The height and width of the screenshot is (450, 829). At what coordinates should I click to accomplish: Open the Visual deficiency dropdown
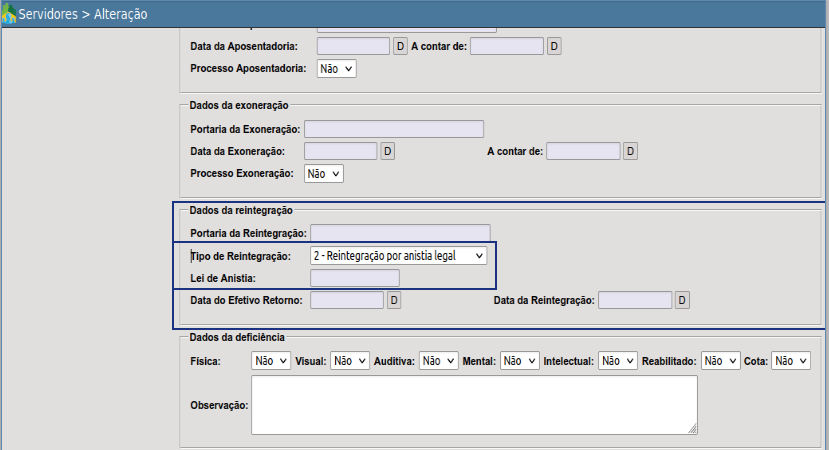349,361
